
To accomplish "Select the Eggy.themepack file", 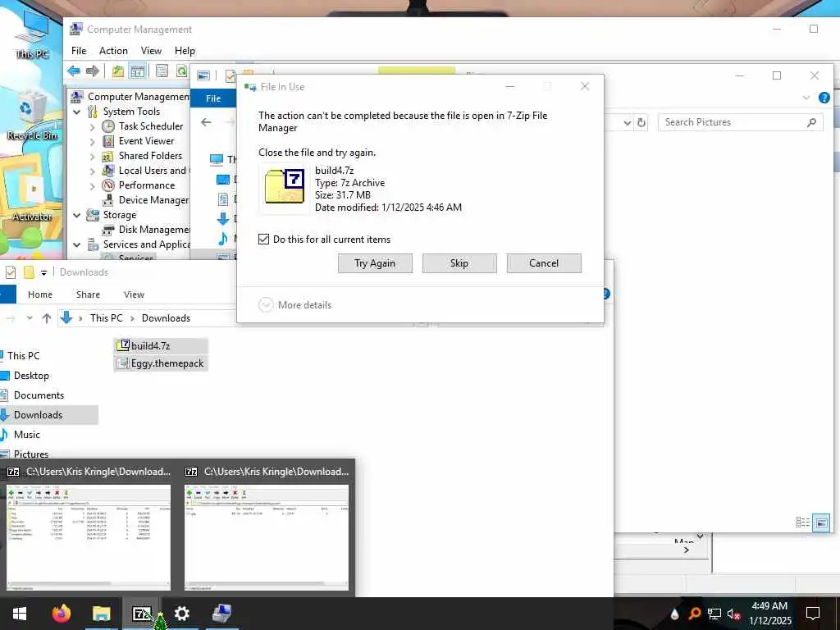I will pos(161,363).
